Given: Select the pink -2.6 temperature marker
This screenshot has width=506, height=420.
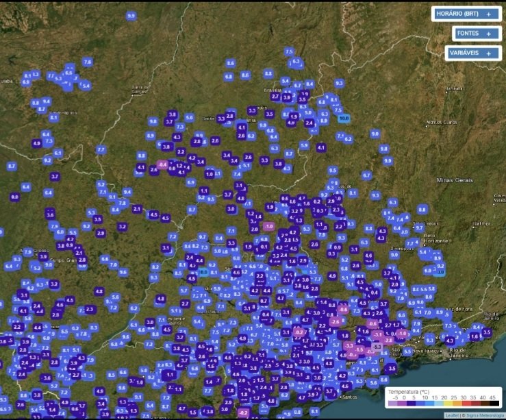Looking at the screenshot, I should (x=335, y=321).
